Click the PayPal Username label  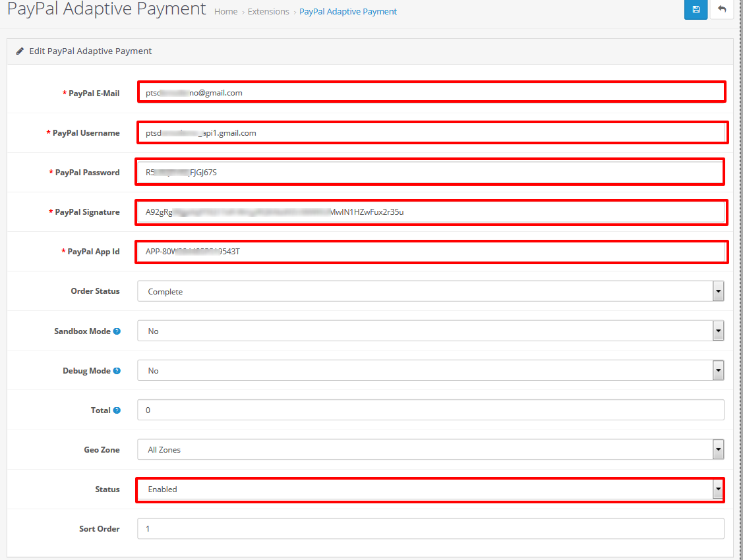tap(86, 133)
